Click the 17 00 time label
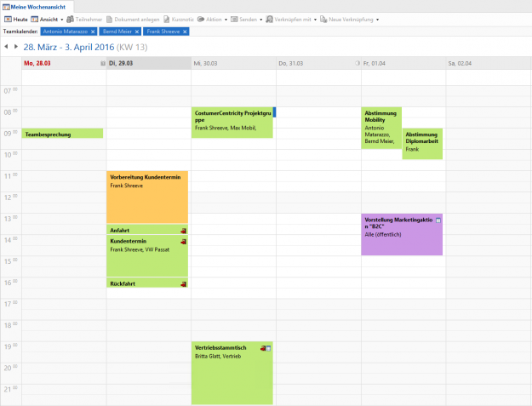 (10, 304)
